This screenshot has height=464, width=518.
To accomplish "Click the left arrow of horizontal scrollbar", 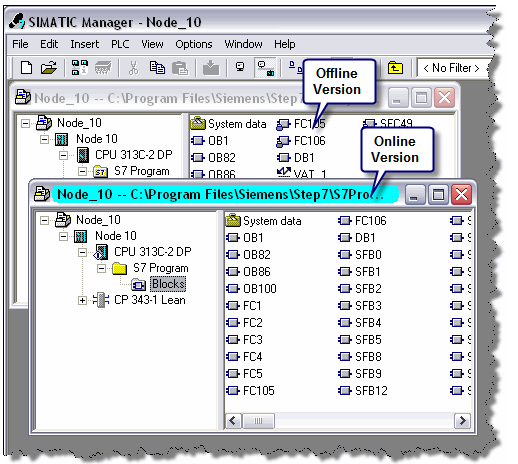I will (233, 420).
